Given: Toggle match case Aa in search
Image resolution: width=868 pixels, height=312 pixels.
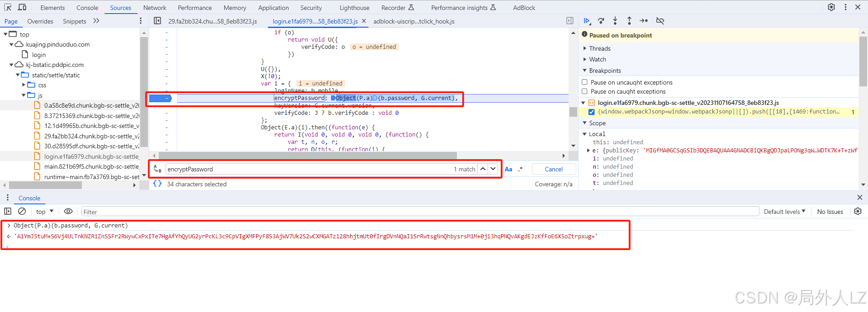Looking at the screenshot, I should pyautogui.click(x=508, y=169).
